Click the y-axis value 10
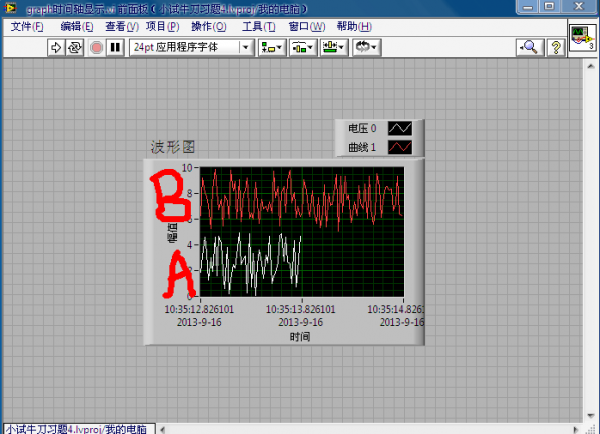 187,168
